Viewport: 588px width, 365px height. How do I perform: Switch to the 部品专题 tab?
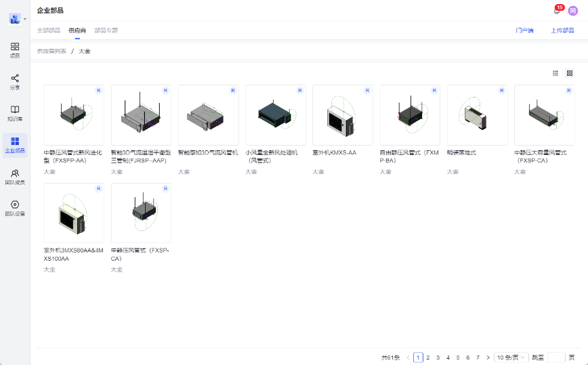[106, 30]
